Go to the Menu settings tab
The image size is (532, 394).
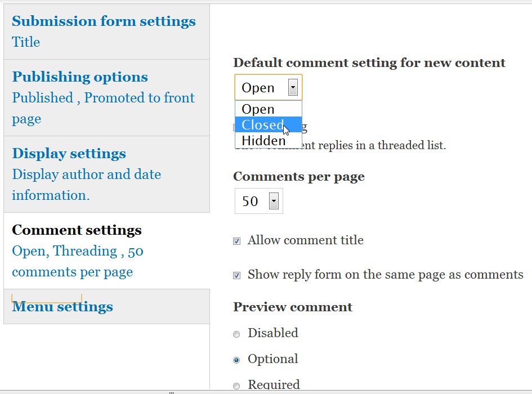click(62, 307)
